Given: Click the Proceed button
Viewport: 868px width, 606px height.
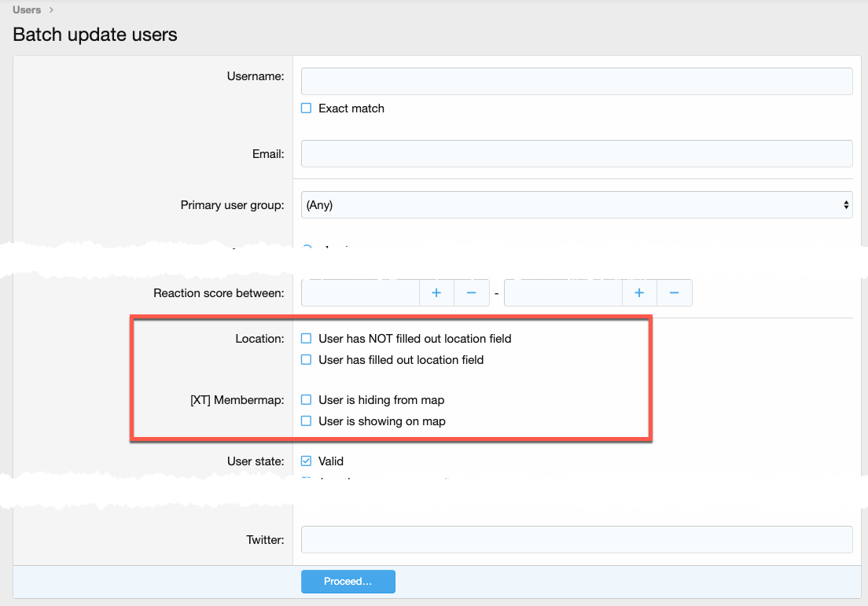Looking at the screenshot, I should pos(348,582).
